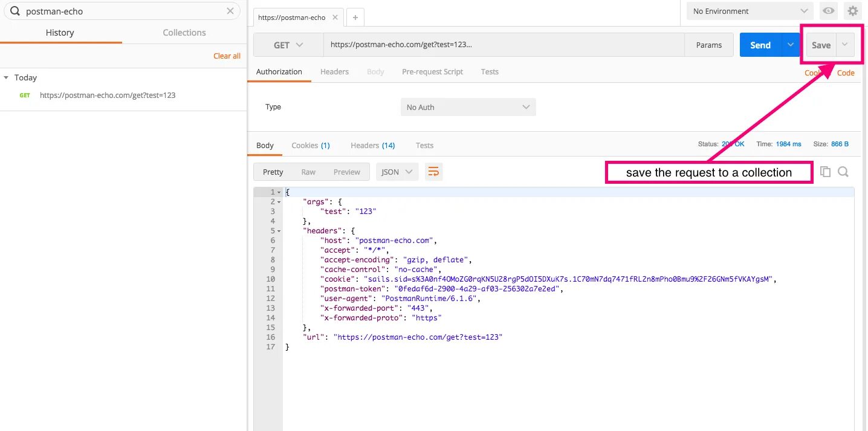The height and width of the screenshot is (431, 868).
Task: Clear the postman-echo search text
Action: click(x=230, y=11)
